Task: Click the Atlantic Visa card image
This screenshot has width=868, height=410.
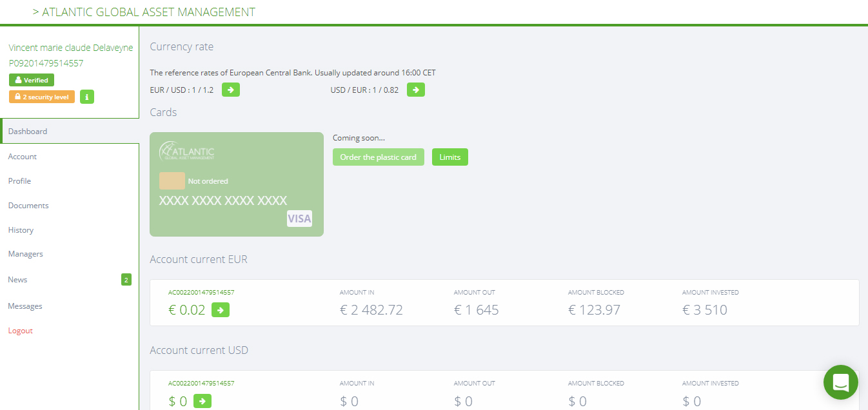Action: (237, 184)
